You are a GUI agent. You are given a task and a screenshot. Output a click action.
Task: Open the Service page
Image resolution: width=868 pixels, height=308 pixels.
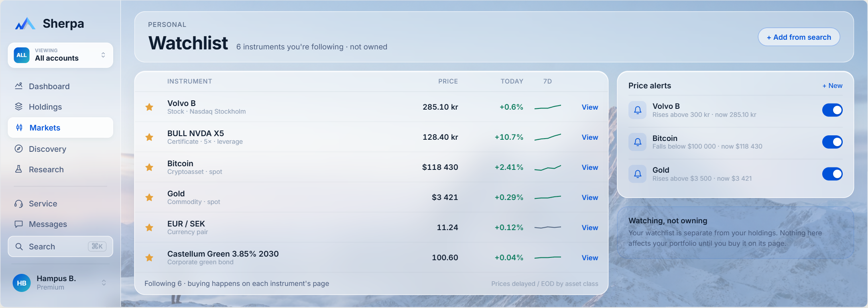coord(60,204)
